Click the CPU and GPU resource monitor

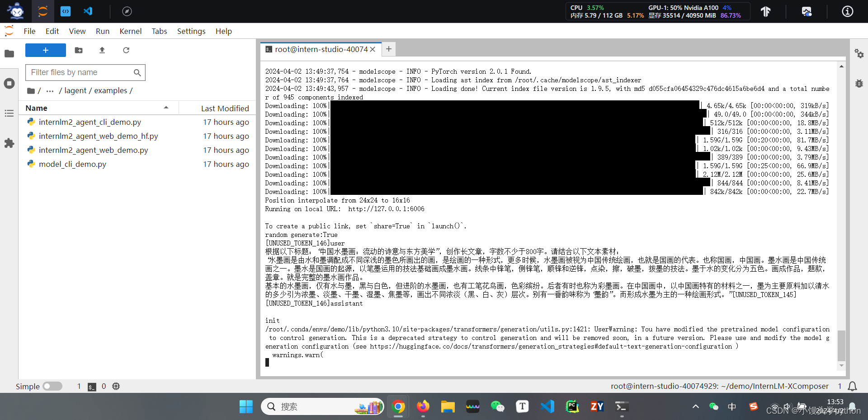[x=658, y=11]
